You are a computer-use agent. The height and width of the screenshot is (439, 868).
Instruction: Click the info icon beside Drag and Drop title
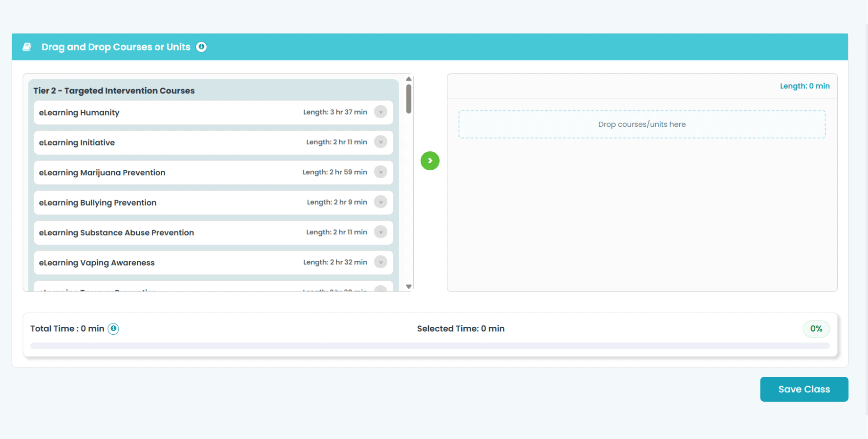(x=201, y=47)
